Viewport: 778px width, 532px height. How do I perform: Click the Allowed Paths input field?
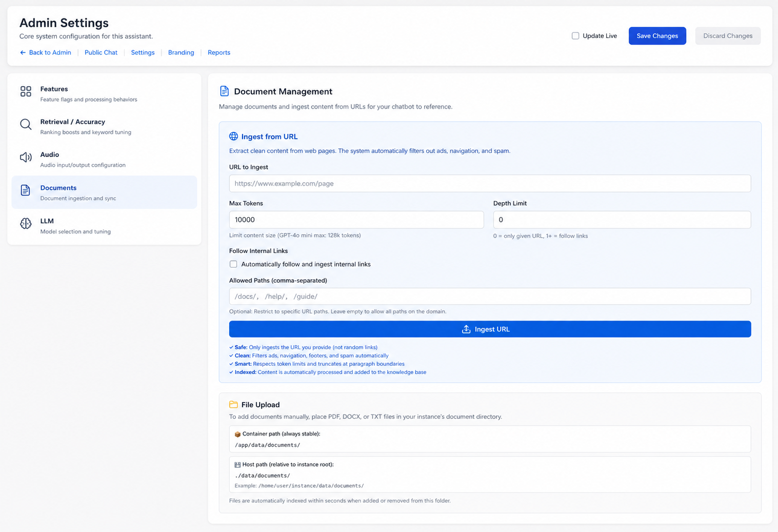click(490, 297)
